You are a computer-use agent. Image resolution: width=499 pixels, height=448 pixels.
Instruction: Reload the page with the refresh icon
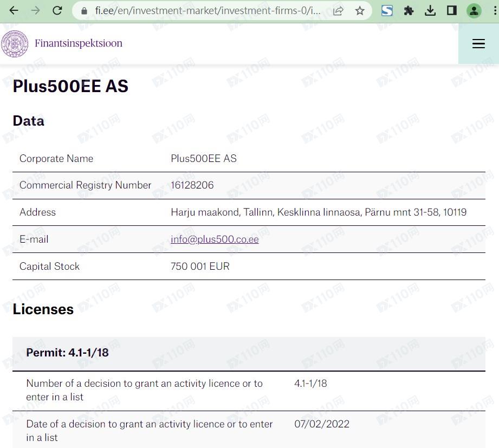tap(57, 11)
